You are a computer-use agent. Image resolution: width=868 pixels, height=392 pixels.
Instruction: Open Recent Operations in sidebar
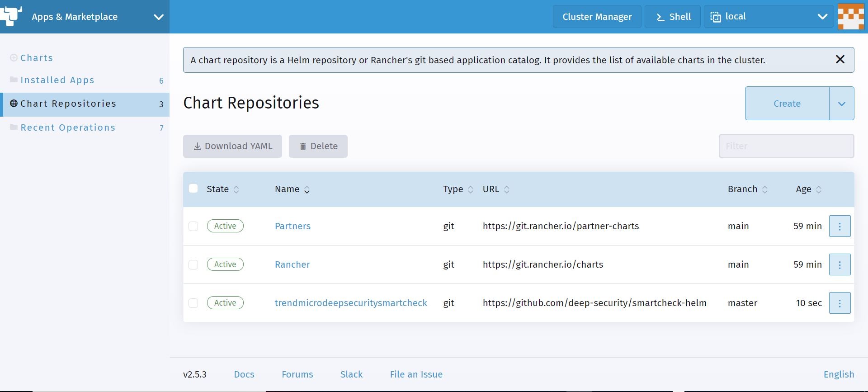pyautogui.click(x=68, y=128)
